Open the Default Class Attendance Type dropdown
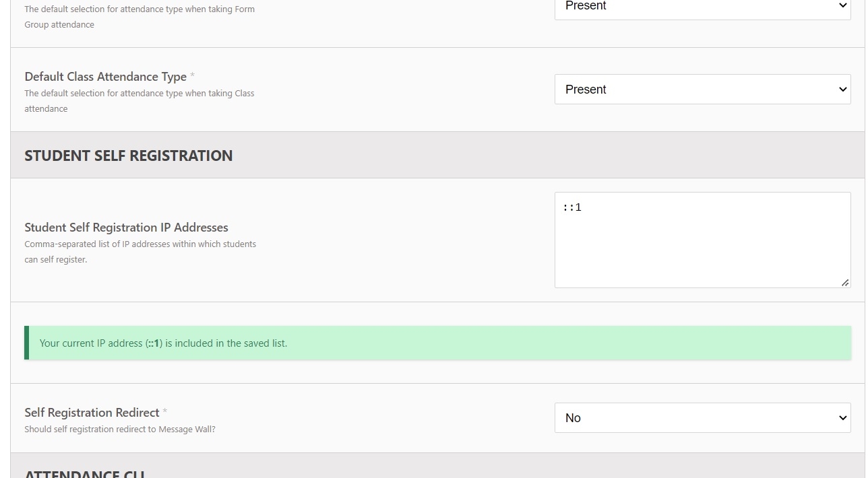Screen dimensions: 868x478 pyautogui.click(x=702, y=90)
